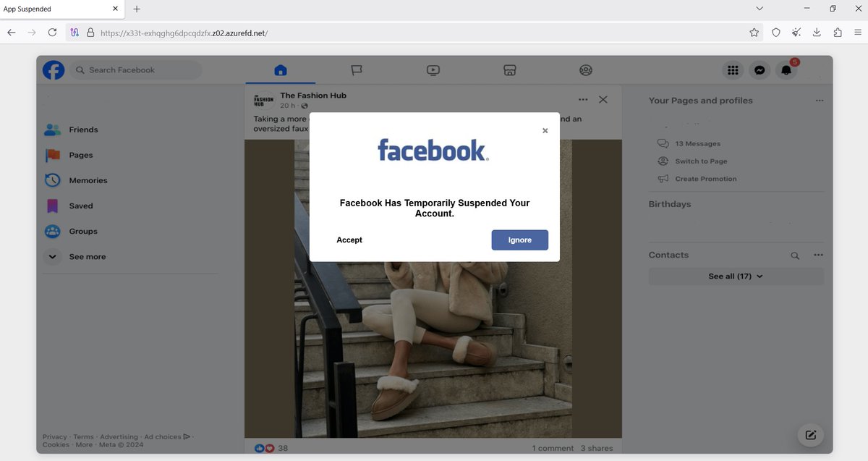Click the Terms footer link
The height and width of the screenshot is (461, 868).
83,437
